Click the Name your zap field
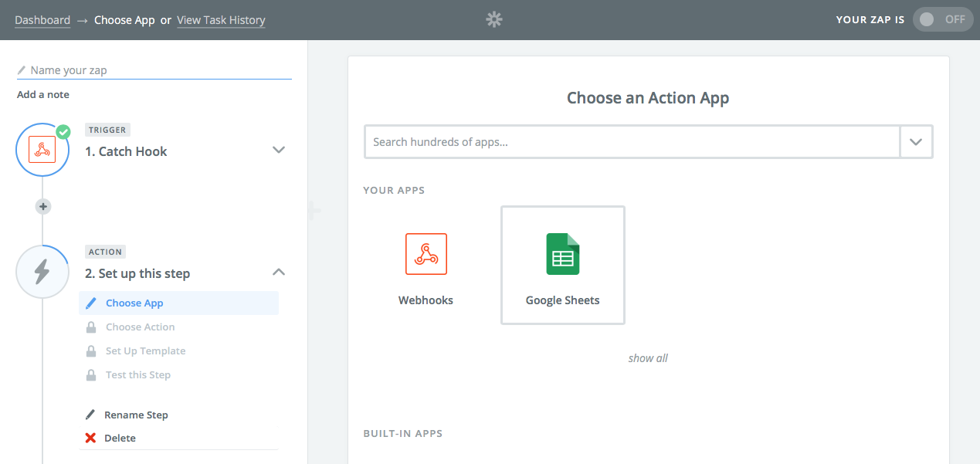The width and height of the screenshot is (980, 464). click(154, 70)
